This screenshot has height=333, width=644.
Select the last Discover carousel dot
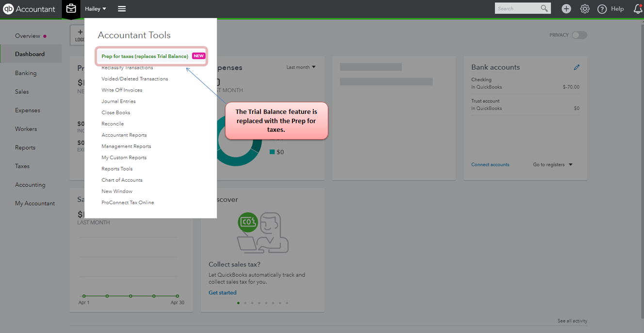coord(287,303)
